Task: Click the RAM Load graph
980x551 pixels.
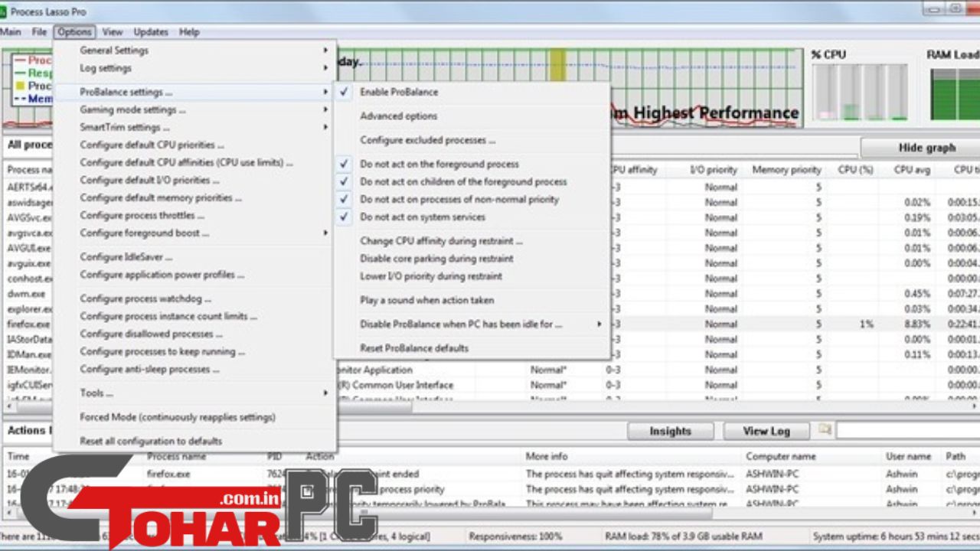Action: coord(955,94)
